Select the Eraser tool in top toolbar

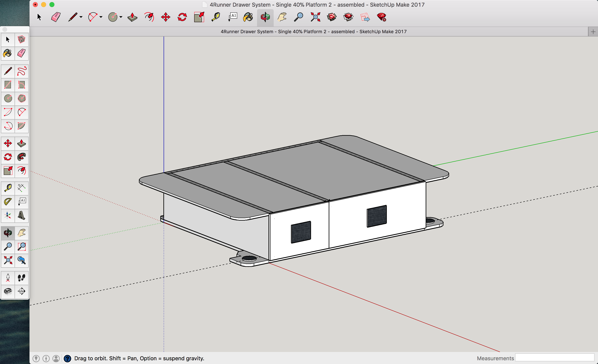(x=56, y=17)
